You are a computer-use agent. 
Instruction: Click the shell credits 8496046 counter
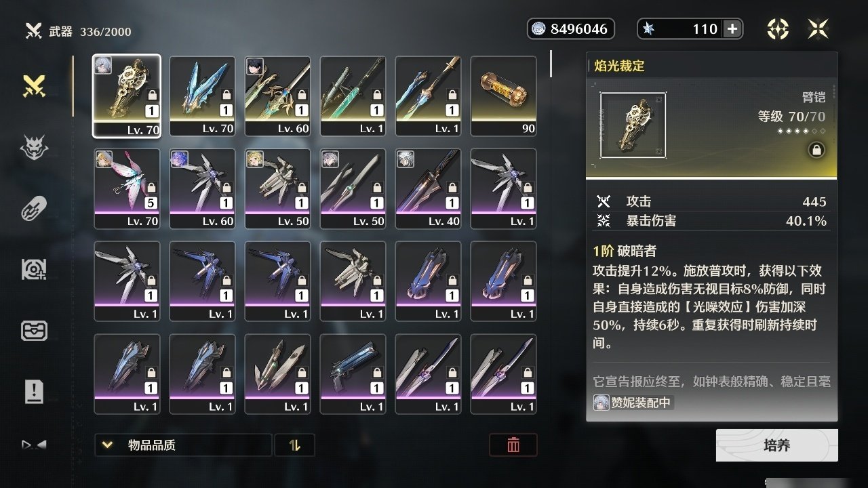coord(571,28)
